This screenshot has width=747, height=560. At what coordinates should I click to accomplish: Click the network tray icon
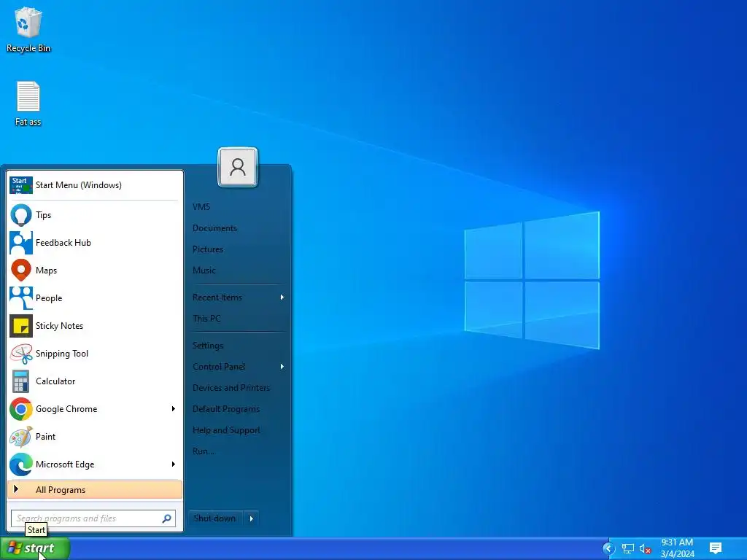[628, 548]
